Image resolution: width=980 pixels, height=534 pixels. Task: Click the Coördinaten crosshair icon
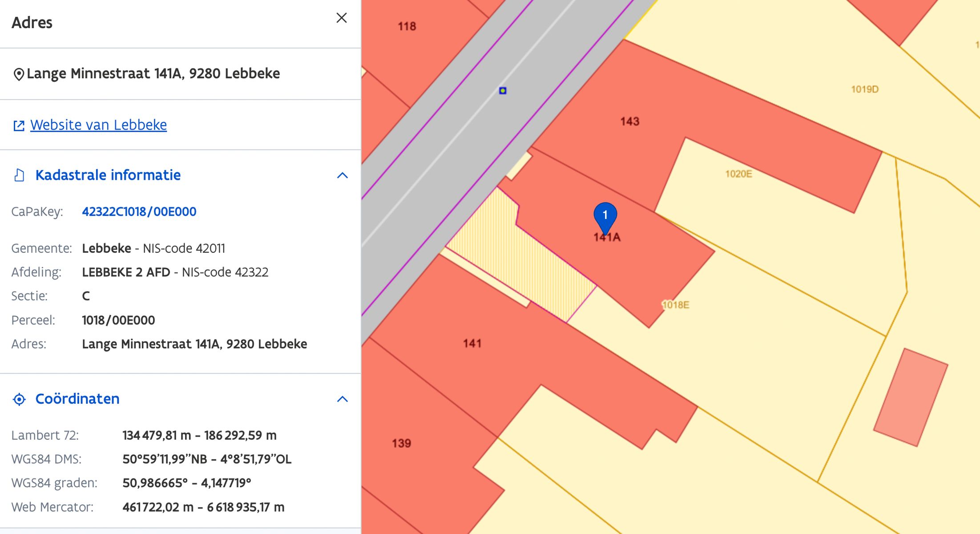tap(19, 399)
